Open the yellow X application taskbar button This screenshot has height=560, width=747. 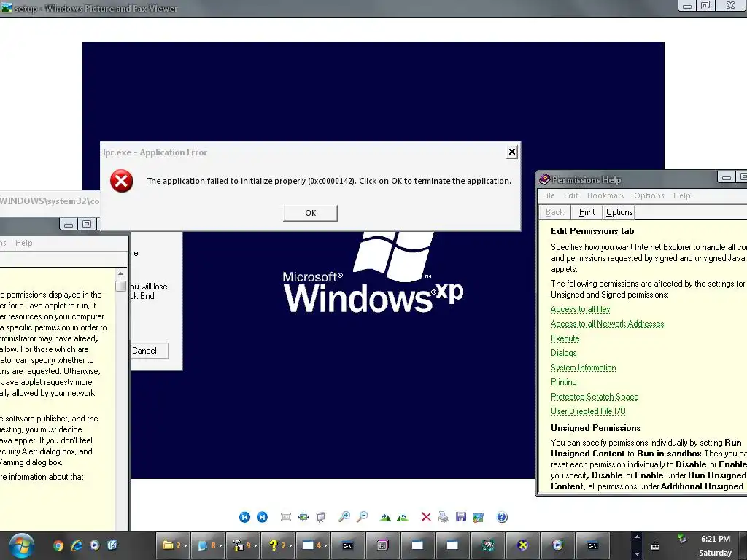click(522, 545)
